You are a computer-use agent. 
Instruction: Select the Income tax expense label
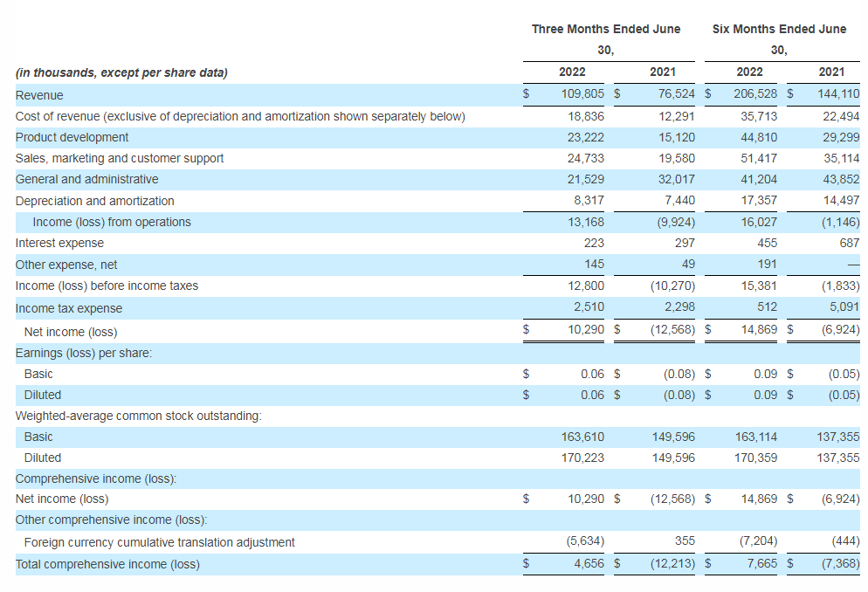[69, 308]
